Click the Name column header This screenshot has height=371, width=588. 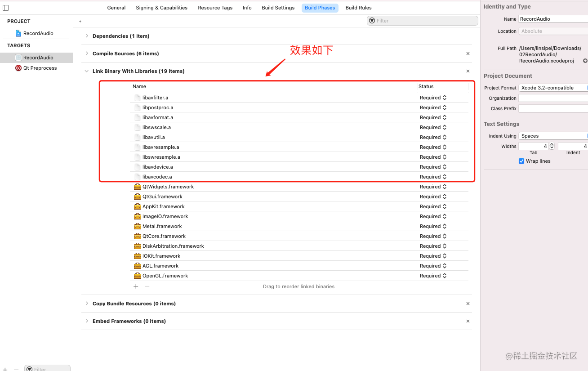coord(139,86)
